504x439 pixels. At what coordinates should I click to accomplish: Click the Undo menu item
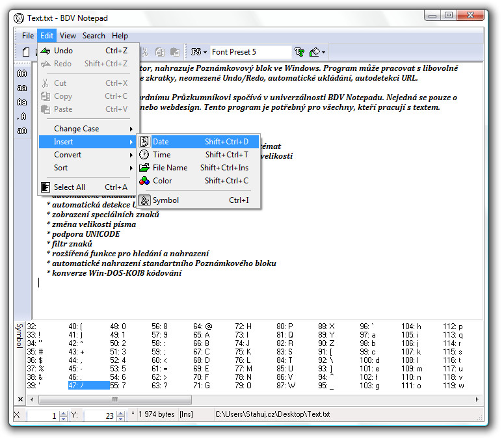click(x=88, y=51)
